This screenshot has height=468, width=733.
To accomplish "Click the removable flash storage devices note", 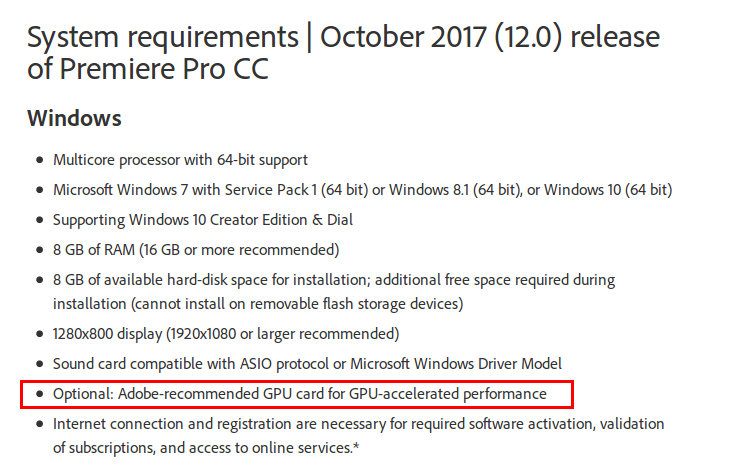I will [x=258, y=304].
